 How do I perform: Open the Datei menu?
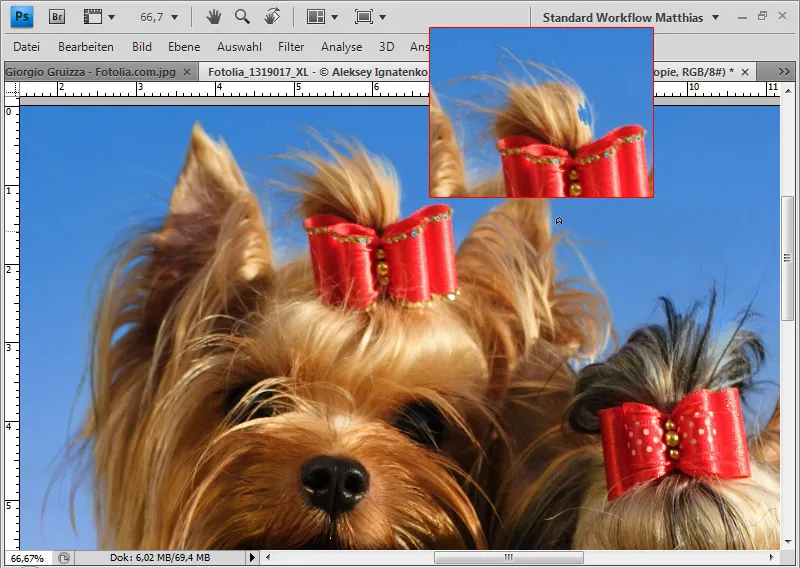[27, 47]
